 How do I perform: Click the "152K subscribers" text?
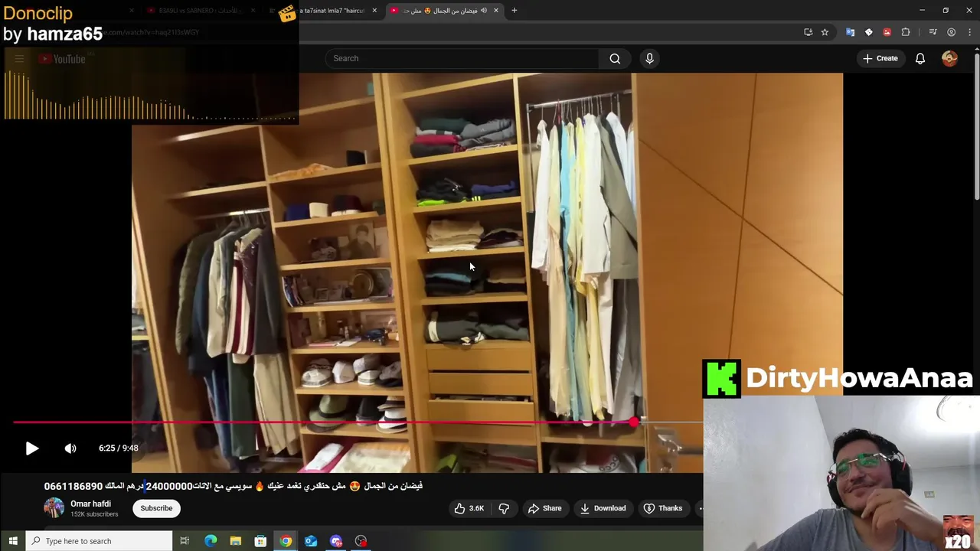[x=94, y=514]
